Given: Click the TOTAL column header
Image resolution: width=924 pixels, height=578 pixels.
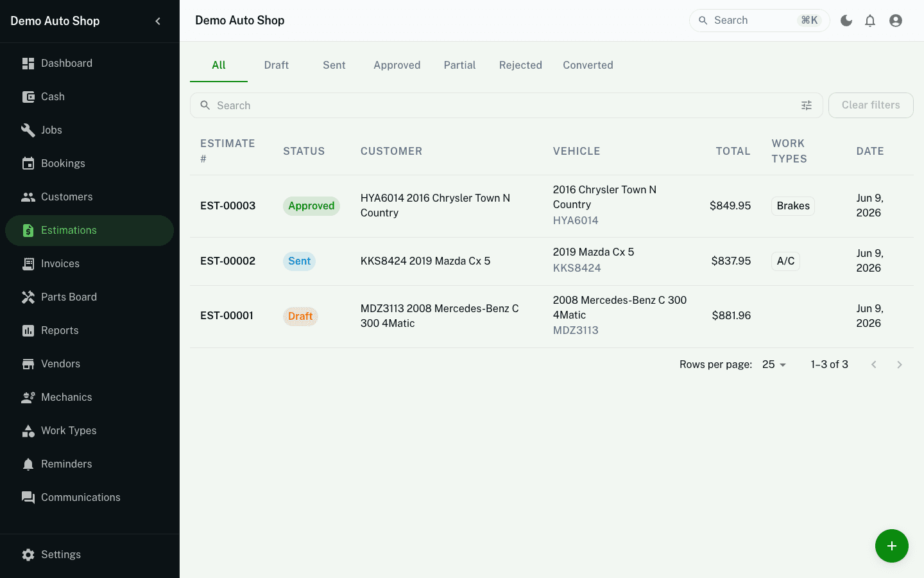Looking at the screenshot, I should [x=733, y=152].
